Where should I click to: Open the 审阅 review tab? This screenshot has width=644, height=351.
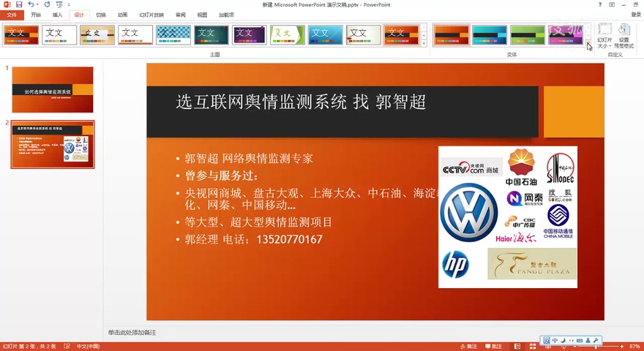pyautogui.click(x=180, y=15)
